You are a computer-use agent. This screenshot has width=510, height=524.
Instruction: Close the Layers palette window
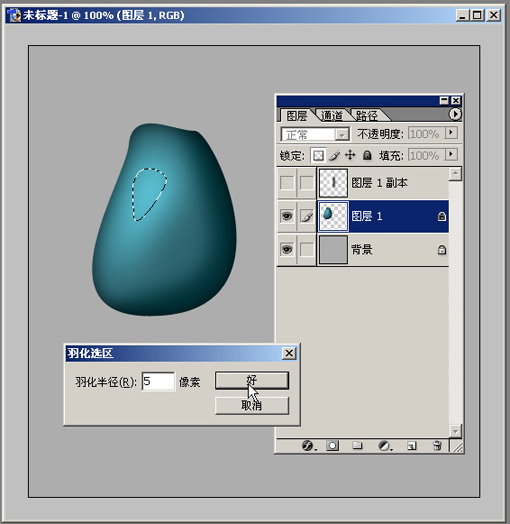[x=456, y=101]
